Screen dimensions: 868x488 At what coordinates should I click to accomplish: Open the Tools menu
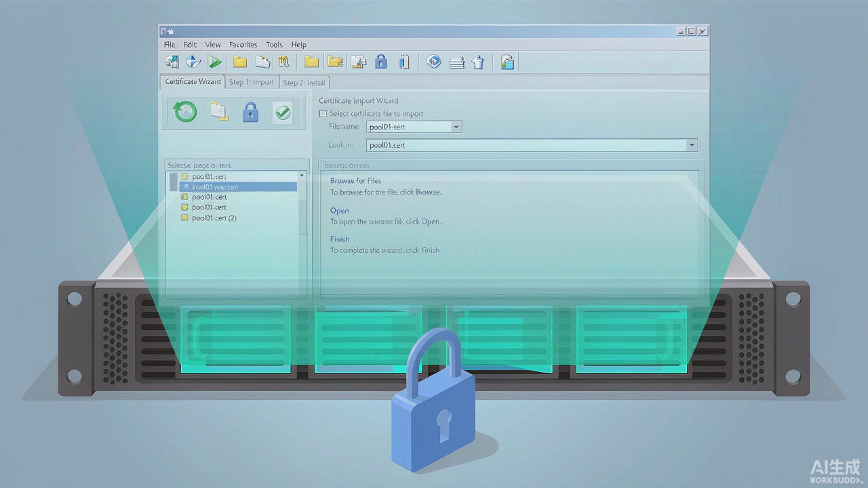pyautogui.click(x=274, y=45)
